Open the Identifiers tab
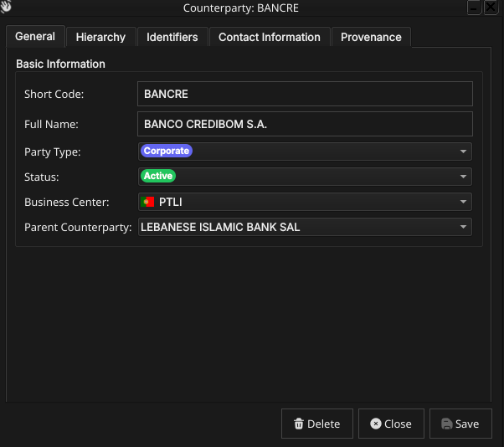 172,37
